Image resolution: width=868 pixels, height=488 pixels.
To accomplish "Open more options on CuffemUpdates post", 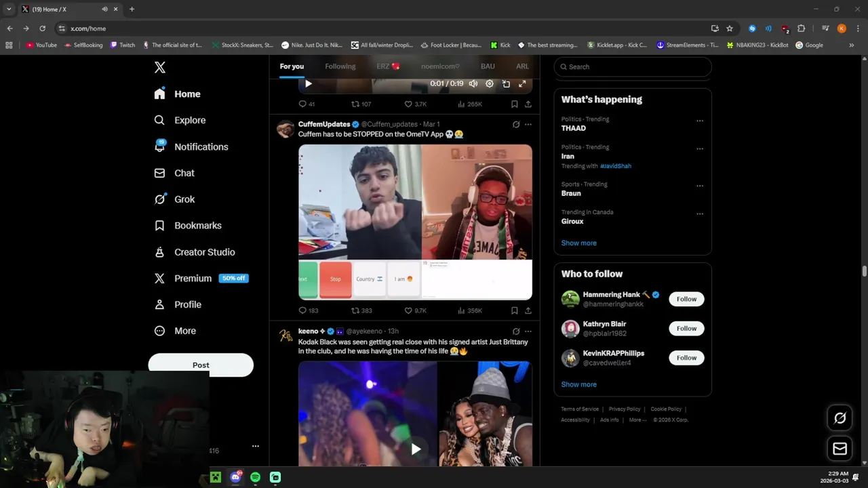I will (528, 124).
